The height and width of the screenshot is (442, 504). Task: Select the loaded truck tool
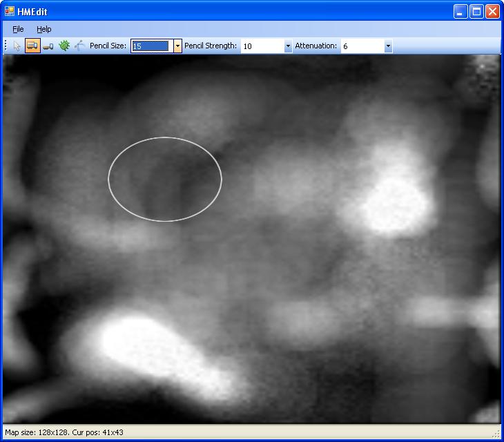tap(32, 46)
